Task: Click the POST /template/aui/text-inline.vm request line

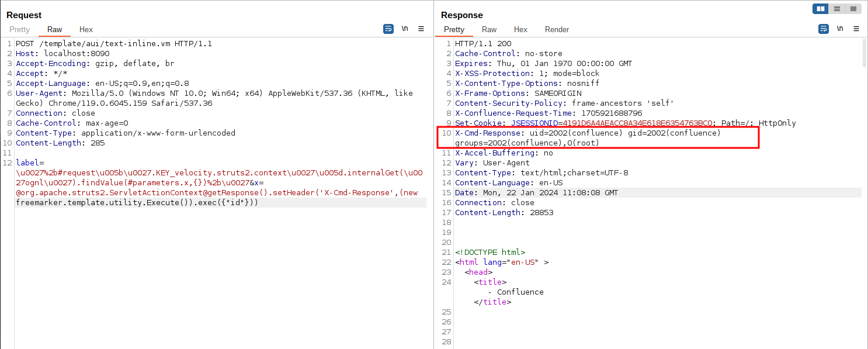Action: [x=114, y=44]
